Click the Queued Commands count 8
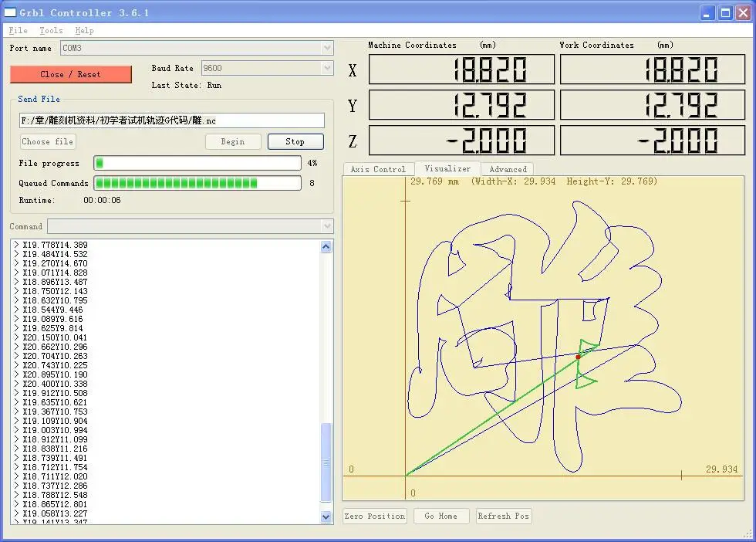The image size is (756, 542). click(312, 183)
